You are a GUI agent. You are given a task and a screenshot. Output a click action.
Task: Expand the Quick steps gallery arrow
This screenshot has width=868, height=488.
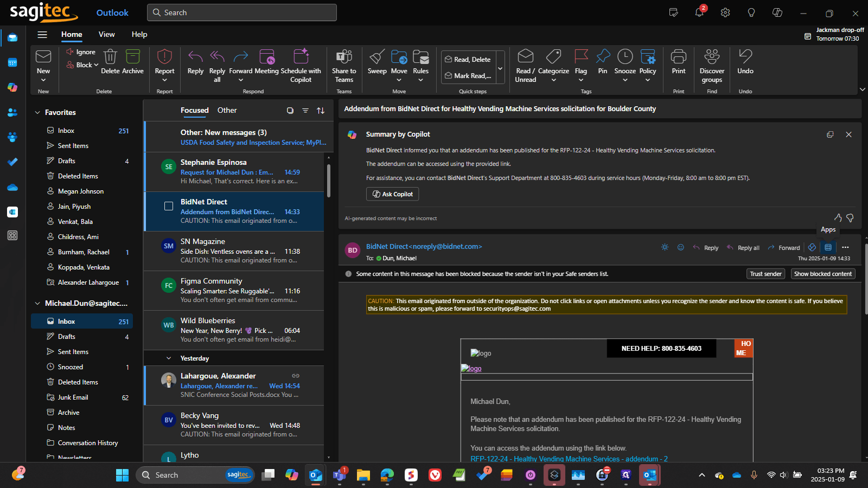click(500, 68)
